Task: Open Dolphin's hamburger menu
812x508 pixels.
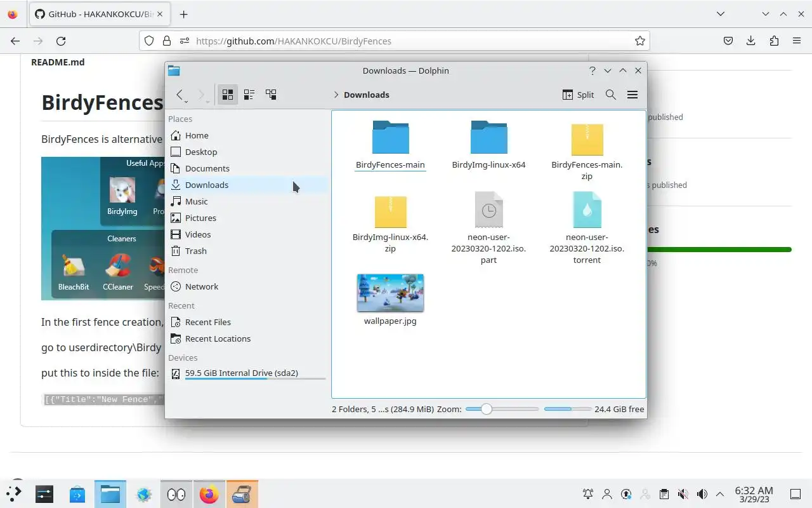Action: [x=632, y=95]
